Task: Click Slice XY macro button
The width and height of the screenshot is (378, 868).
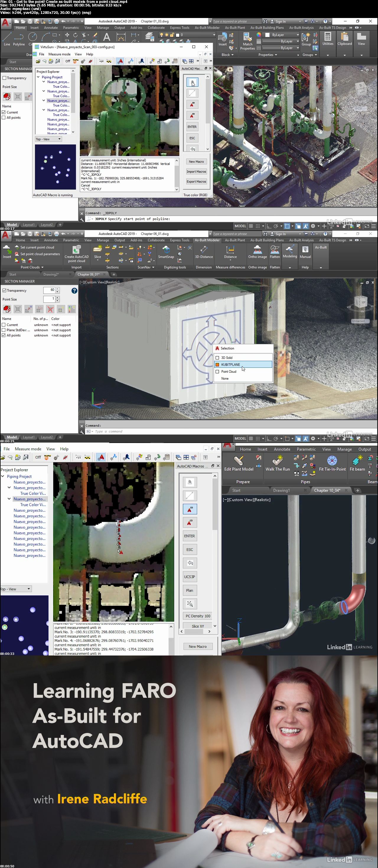Action: click(x=198, y=626)
